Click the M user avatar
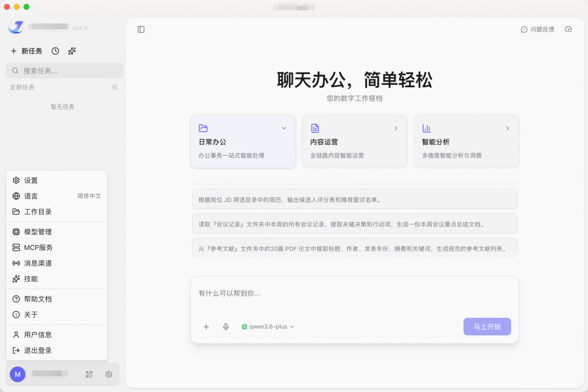588x392 pixels. (17, 375)
